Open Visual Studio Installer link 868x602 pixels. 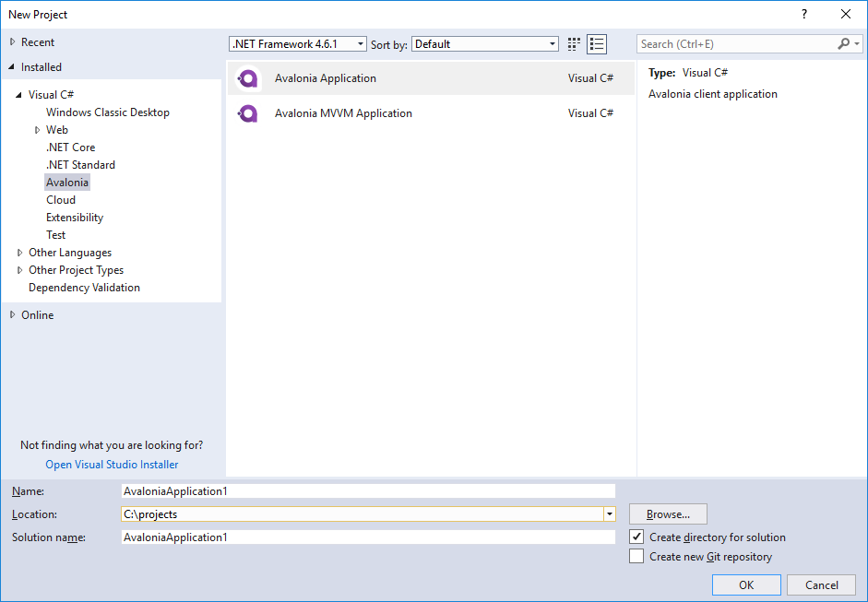pyautogui.click(x=111, y=464)
